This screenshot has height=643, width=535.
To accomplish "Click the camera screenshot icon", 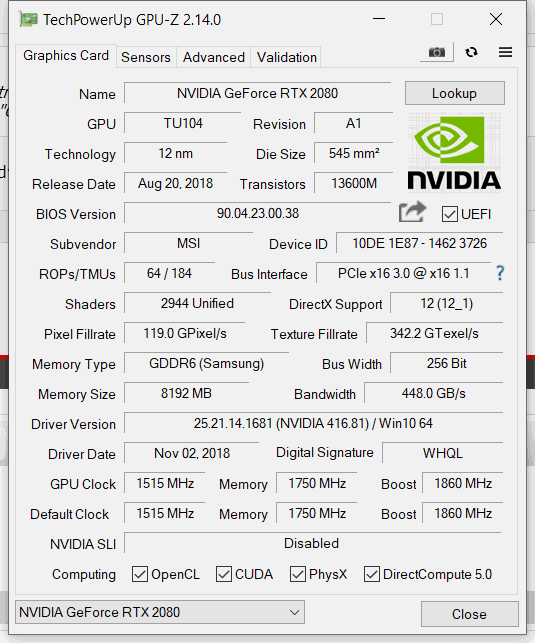I will click(x=437, y=52).
